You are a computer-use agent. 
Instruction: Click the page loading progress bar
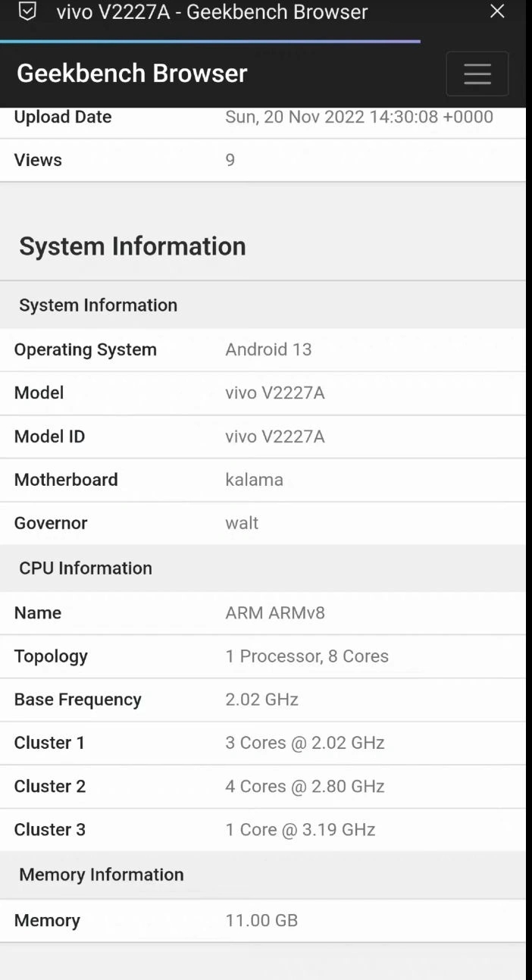pos(210,42)
